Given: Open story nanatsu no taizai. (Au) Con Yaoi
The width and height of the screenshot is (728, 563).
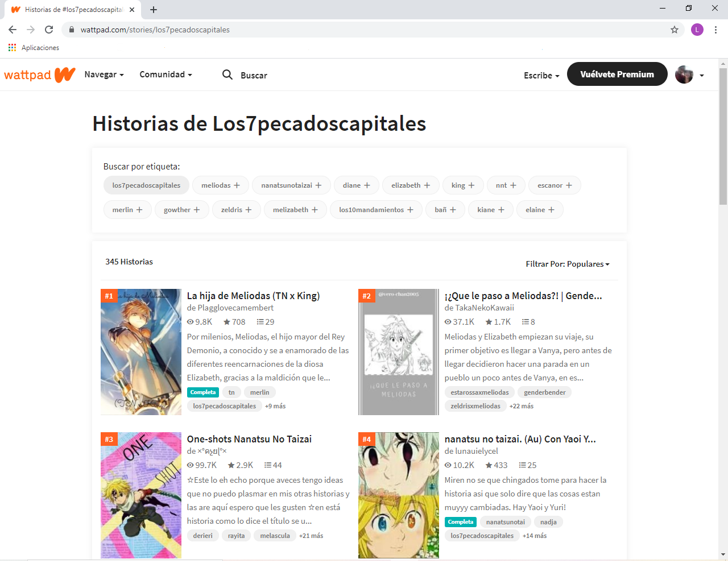Looking at the screenshot, I should click(x=520, y=439).
